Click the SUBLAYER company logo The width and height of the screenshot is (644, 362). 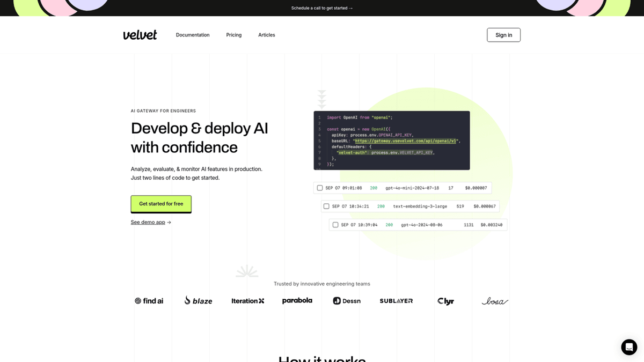coord(396,301)
